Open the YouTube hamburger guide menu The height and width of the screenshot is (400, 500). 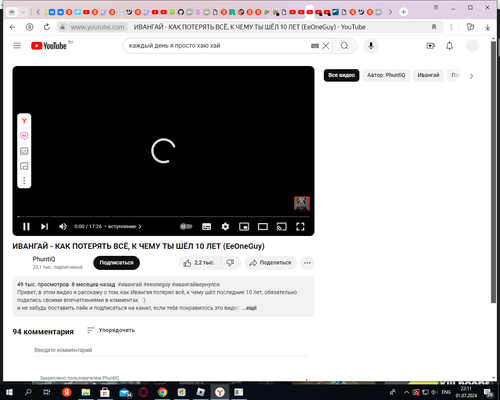click(x=17, y=46)
